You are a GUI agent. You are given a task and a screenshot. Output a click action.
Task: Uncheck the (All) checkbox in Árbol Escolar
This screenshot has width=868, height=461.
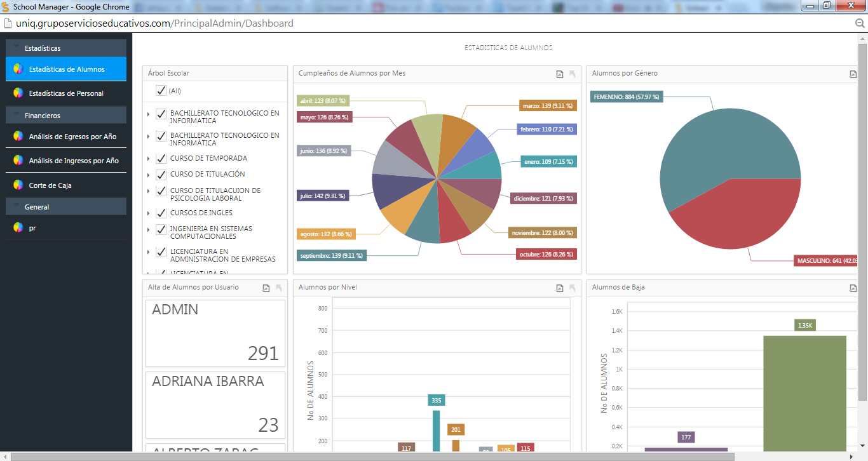160,91
